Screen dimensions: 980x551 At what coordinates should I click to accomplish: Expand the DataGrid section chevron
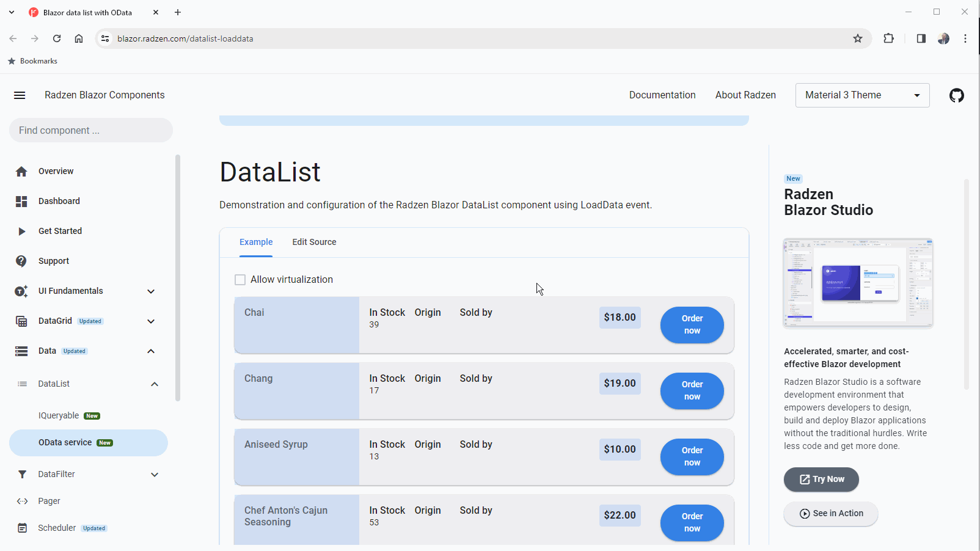tap(151, 321)
